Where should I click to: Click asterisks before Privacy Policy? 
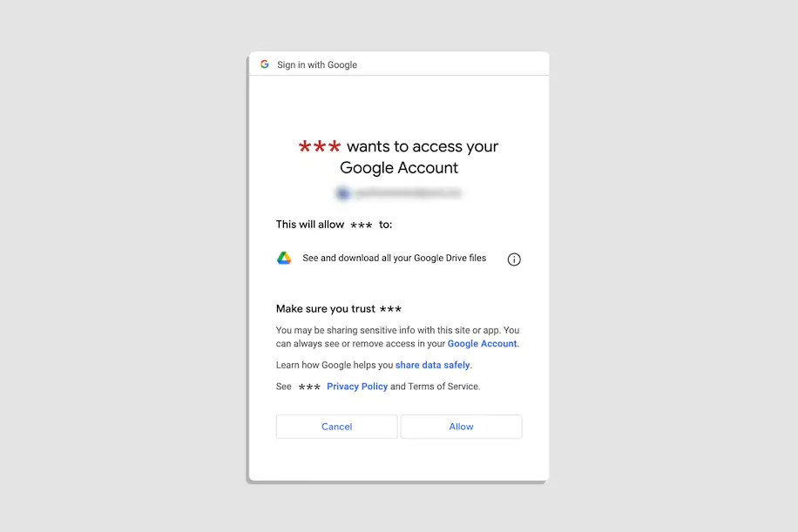[x=309, y=387]
